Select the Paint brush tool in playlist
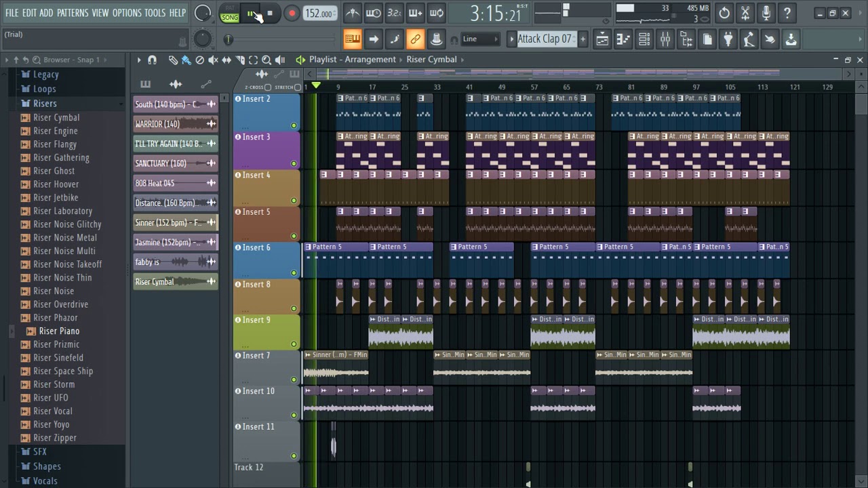This screenshot has width=868, height=488. [x=186, y=60]
